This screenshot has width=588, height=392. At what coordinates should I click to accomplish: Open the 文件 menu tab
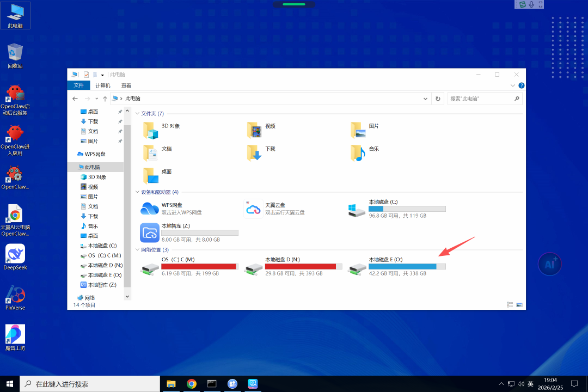pos(78,85)
